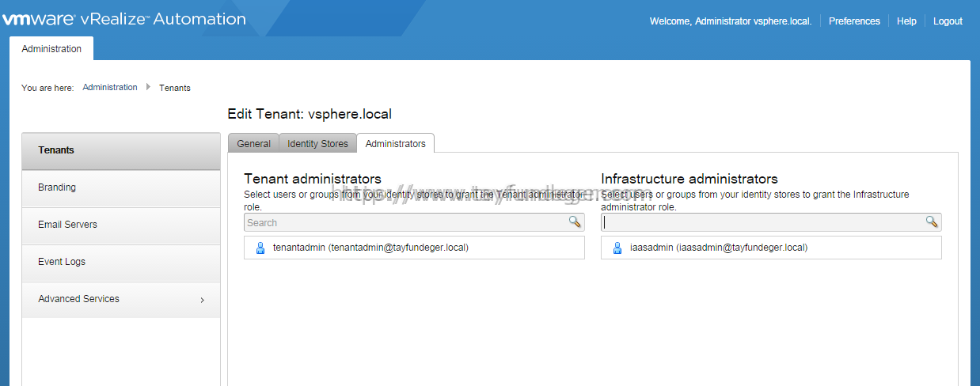Open Advanced Services in the sidebar

[121, 300]
